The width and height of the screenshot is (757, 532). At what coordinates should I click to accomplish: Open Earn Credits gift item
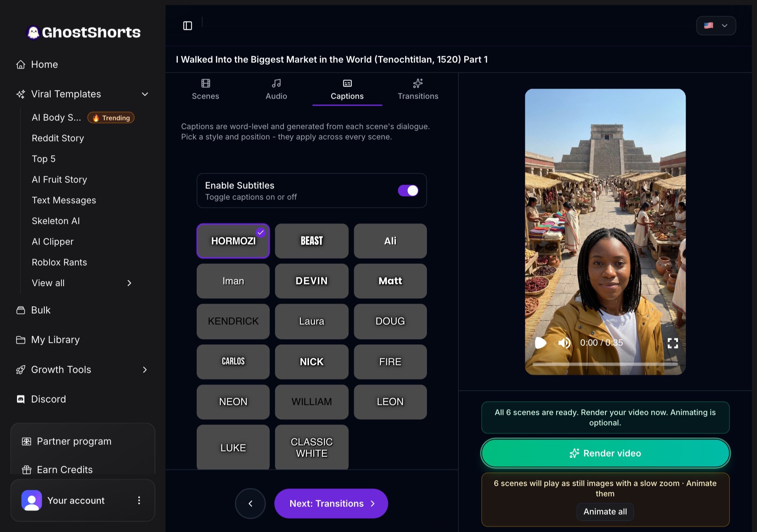pyautogui.click(x=57, y=470)
